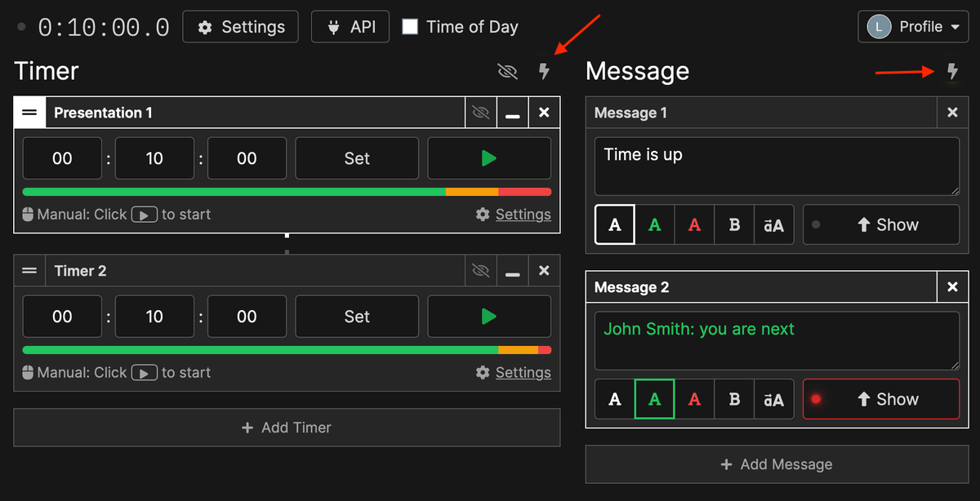980x501 pixels.
Task: Click the drag handle on Presentation 1
Action: (29, 112)
